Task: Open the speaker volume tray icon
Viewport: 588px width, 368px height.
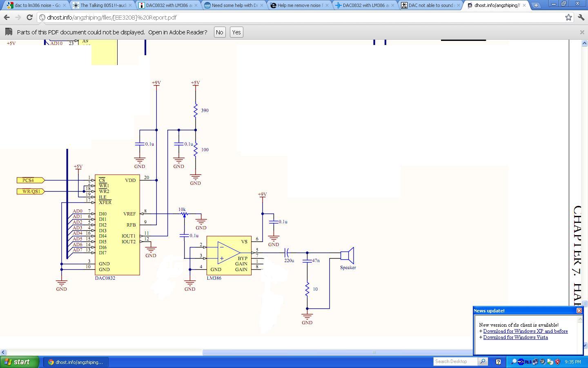Action: [543, 361]
